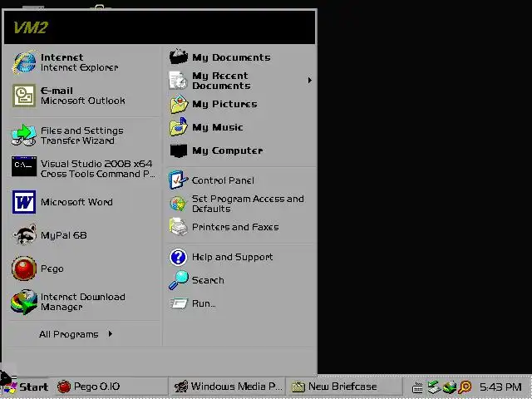Choose 'Run...' text entry

[x=204, y=303]
